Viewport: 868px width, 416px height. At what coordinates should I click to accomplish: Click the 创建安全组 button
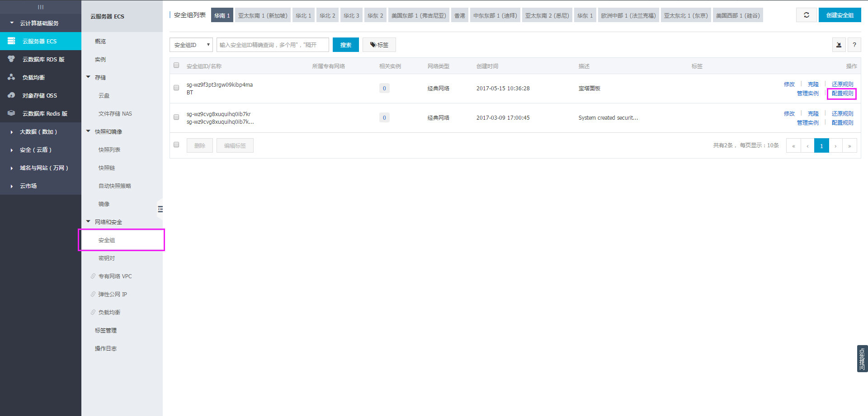[840, 15]
